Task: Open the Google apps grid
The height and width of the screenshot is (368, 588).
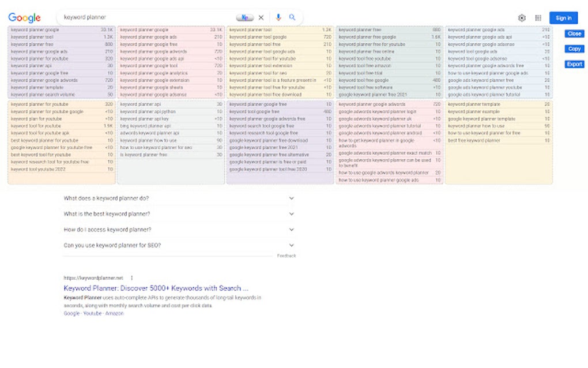Action: (539, 17)
